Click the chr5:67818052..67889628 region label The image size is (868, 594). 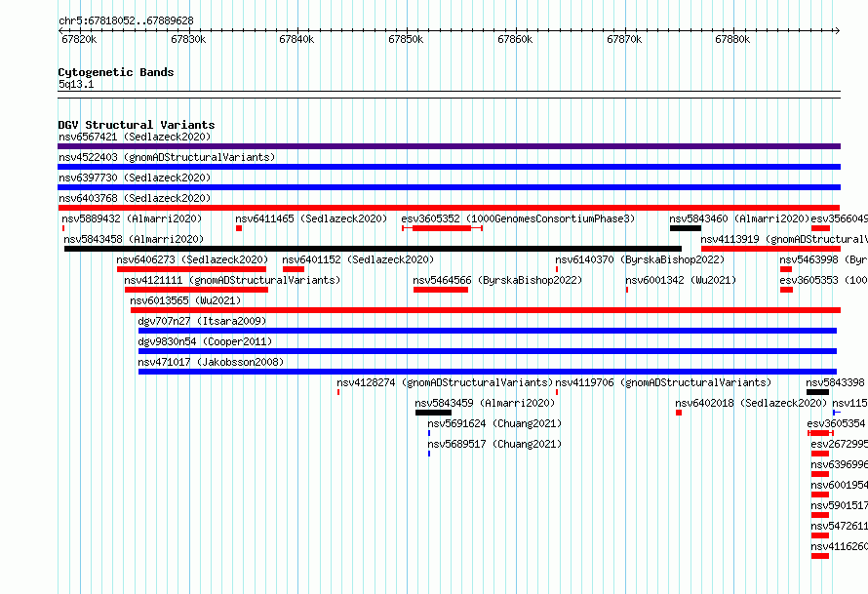[x=126, y=20]
